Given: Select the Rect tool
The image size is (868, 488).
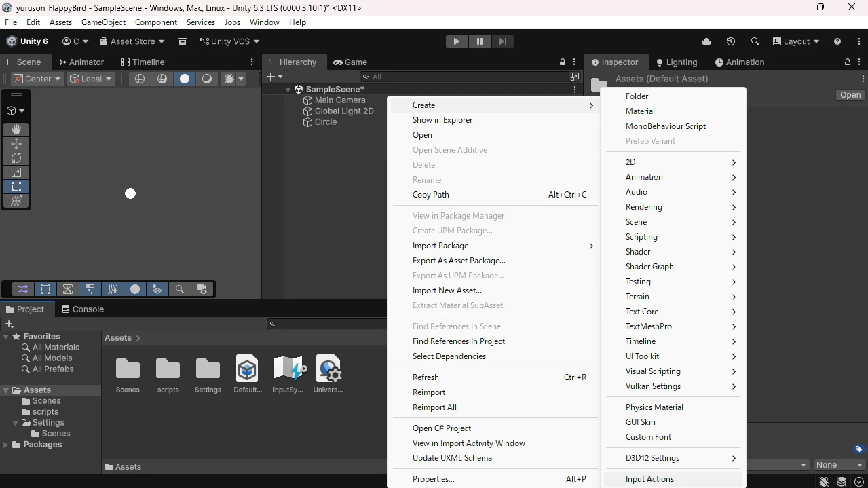Looking at the screenshot, I should [x=16, y=187].
